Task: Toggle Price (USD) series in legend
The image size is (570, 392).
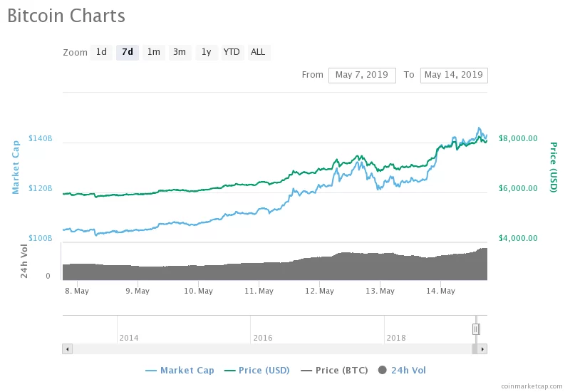Action: coord(259,370)
